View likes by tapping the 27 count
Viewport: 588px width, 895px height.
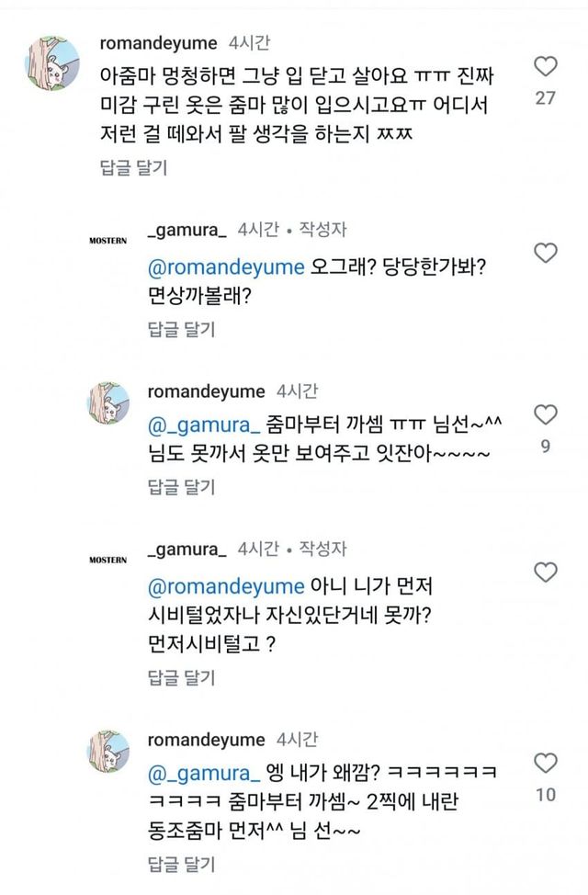click(x=545, y=96)
